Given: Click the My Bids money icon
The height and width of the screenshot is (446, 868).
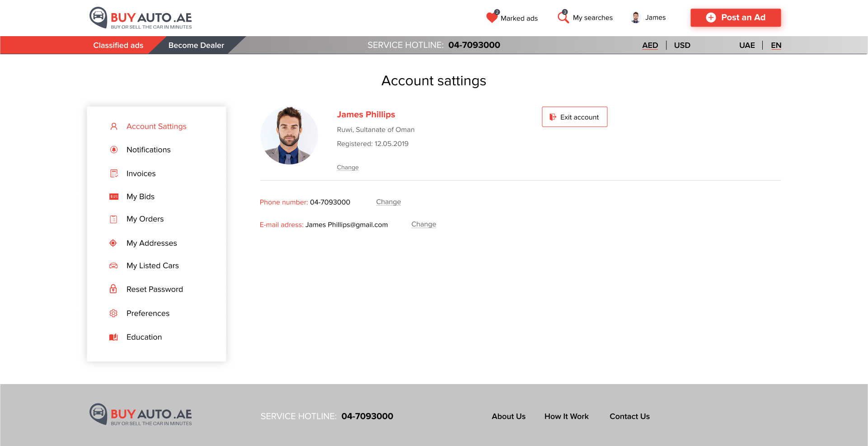Looking at the screenshot, I should (x=114, y=197).
